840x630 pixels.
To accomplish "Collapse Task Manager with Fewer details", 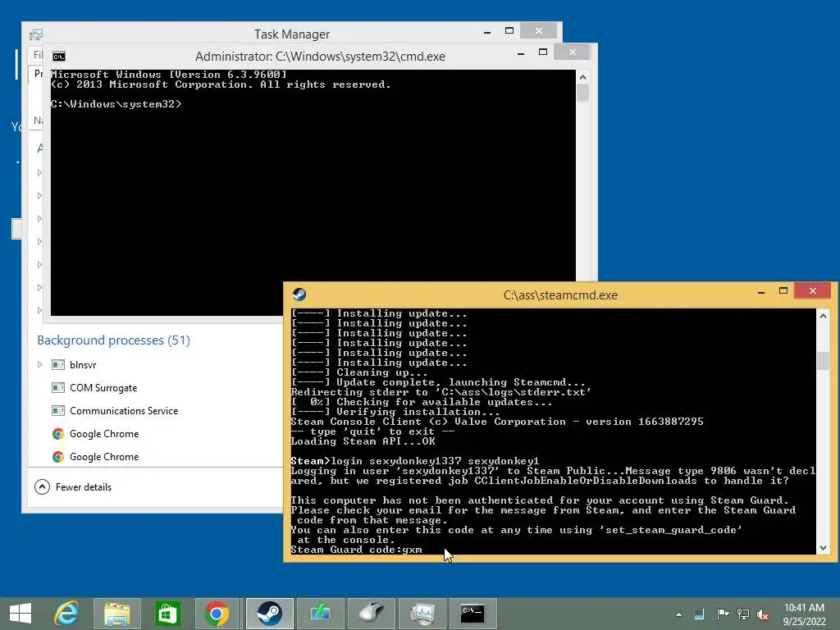I will (73, 487).
